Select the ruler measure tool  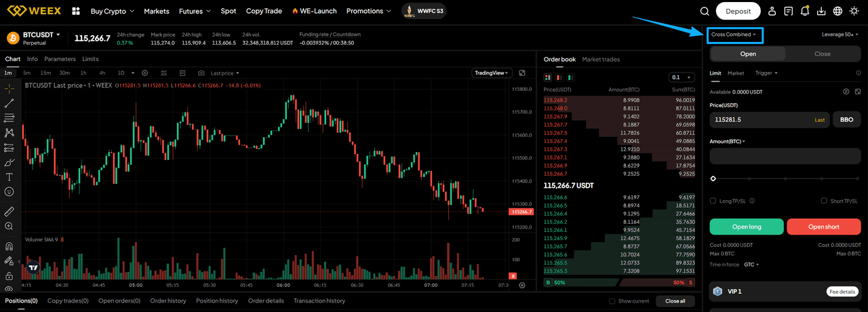9,212
